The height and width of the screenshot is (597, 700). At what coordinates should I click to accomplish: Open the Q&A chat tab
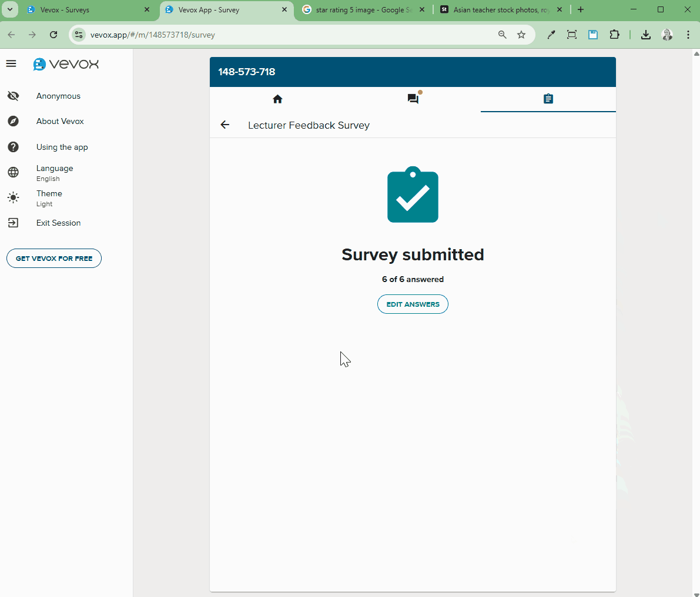coord(413,99)
